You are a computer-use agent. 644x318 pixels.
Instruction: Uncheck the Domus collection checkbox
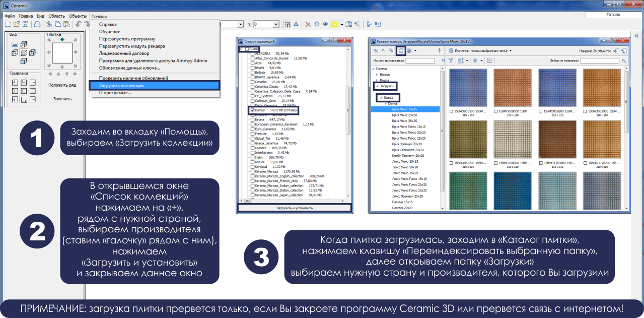tap(253, 110)
